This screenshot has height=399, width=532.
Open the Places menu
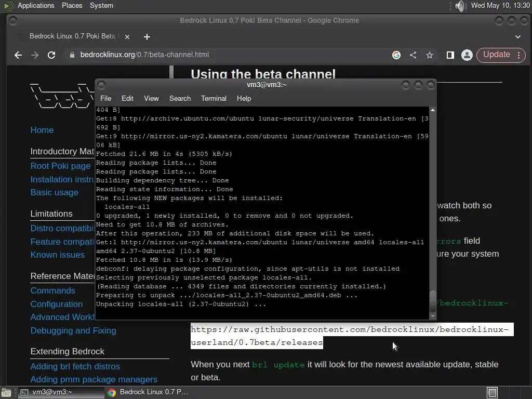click(x=72, y=5)
